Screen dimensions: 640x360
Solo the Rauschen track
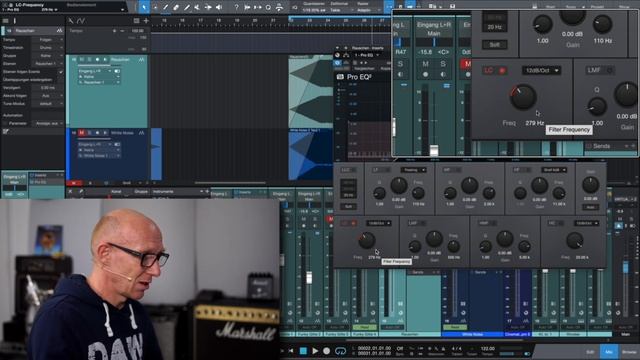[x=89, y=60]
